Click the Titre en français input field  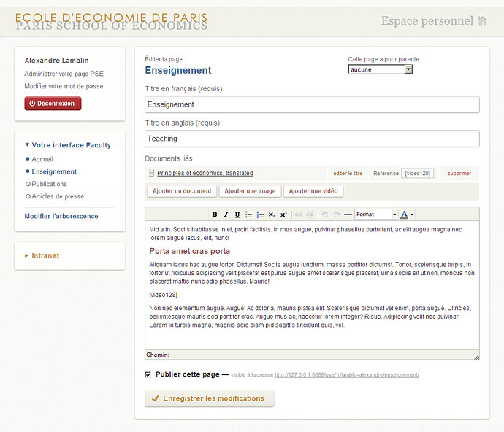[312, 104]
